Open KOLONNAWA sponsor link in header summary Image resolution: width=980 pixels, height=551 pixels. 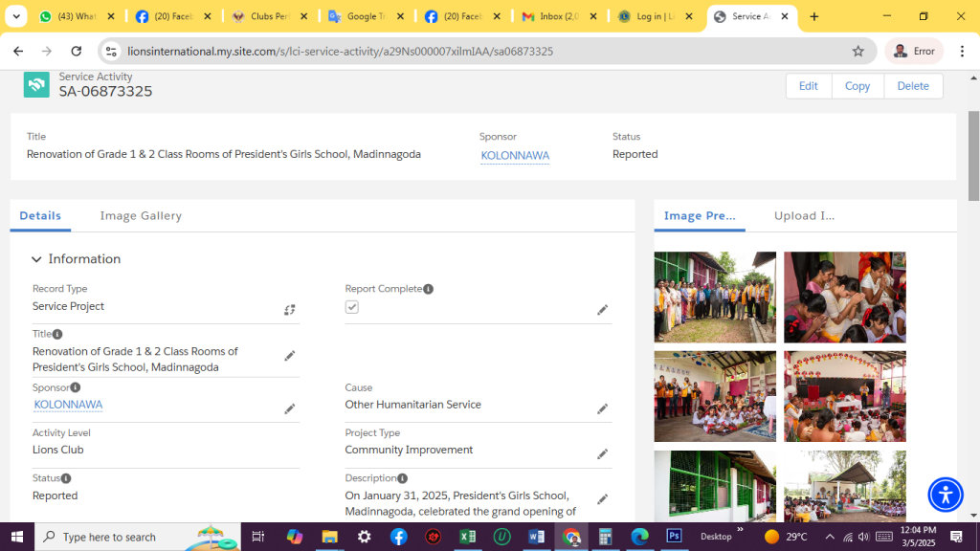(515, 156)
